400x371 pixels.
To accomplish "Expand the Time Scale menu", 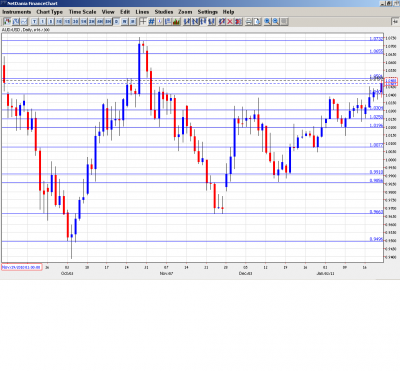I will click(82, 12).
